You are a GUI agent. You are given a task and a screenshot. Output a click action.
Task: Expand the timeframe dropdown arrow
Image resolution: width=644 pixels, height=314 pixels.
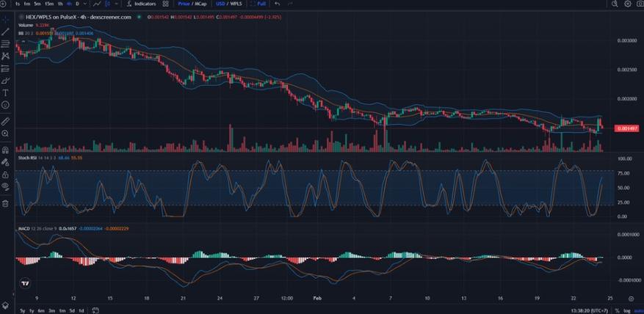[86, 4]
